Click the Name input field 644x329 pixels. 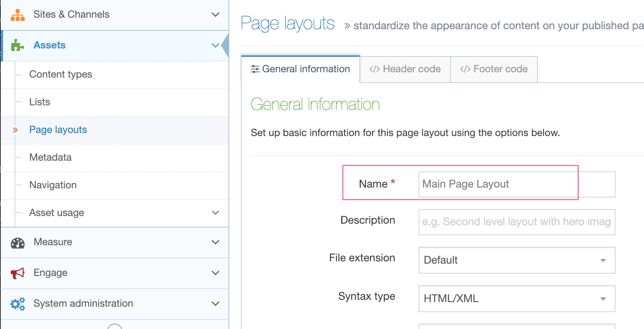(x=517, y=184)
